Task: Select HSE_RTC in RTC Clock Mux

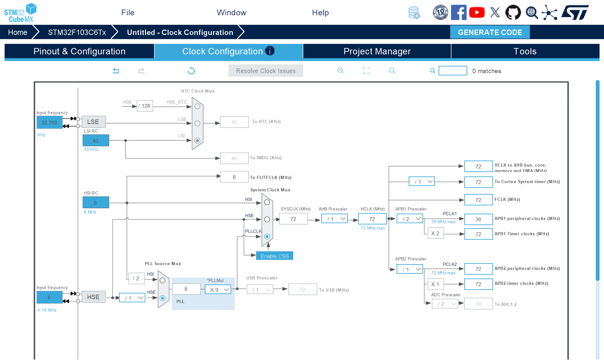Action: point(197,106)
